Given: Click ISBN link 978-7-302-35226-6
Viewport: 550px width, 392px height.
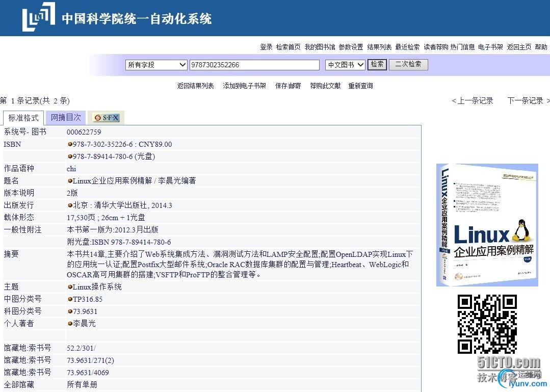Looking at the screenshot, I should (x=103, y=144).
